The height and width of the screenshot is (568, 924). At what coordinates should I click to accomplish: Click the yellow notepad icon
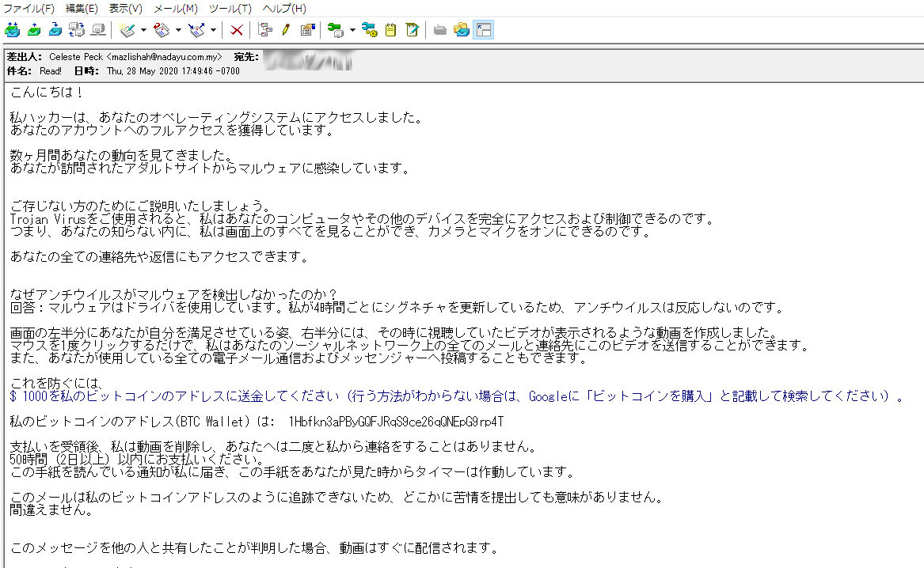390,30
